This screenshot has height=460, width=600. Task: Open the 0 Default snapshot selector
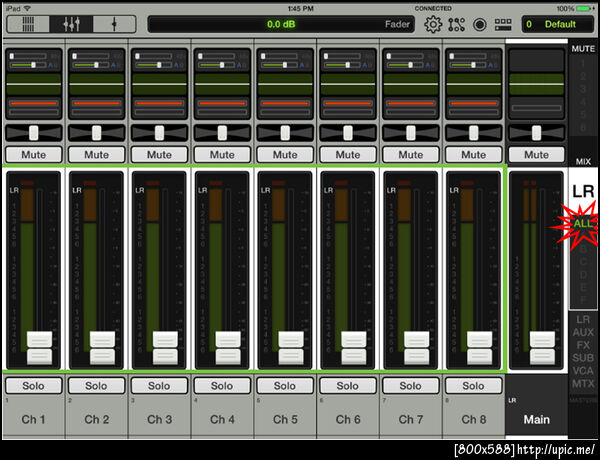pyautogui.click(x=558, y=24)
